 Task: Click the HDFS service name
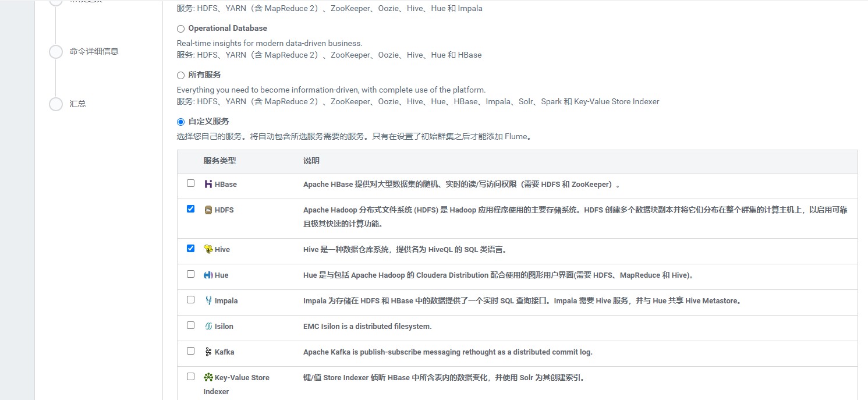224,210
